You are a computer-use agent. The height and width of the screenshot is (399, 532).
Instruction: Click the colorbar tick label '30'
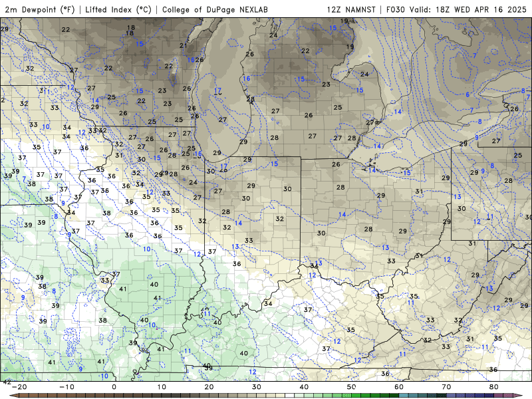[257, 387]
